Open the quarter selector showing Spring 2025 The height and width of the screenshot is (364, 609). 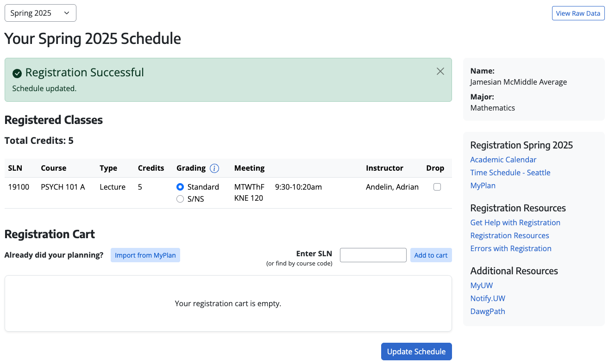pos(40,13)
